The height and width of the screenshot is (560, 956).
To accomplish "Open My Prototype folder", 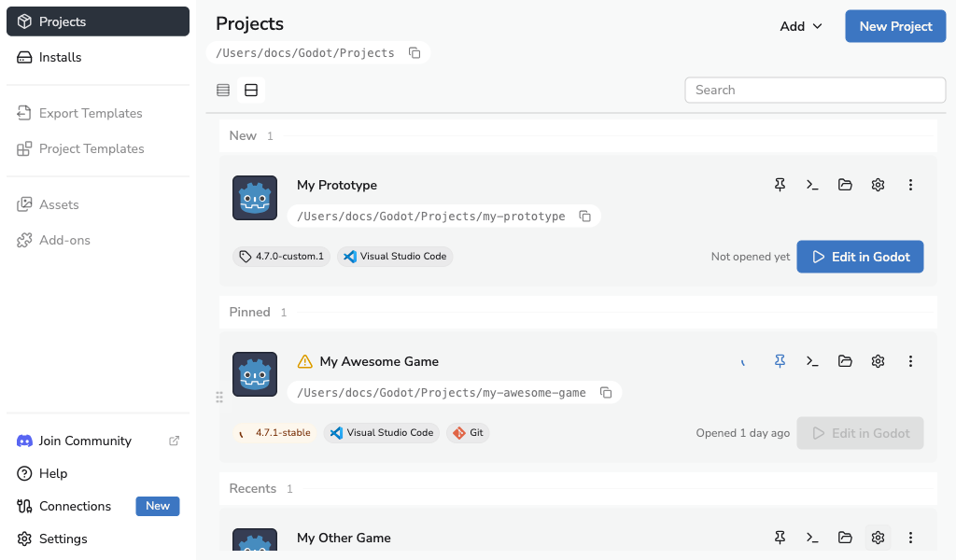I will click(845, 185).
